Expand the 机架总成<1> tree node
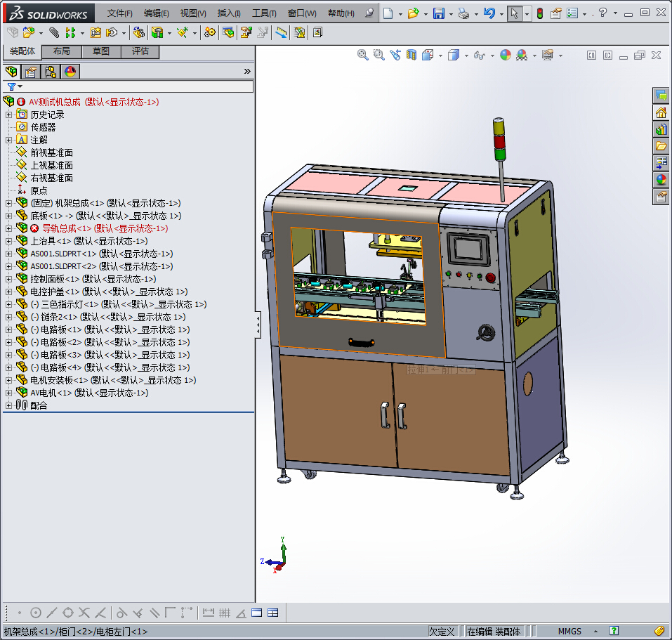The width and height of the screenshot is (672, 640). (x=8, y=203)
